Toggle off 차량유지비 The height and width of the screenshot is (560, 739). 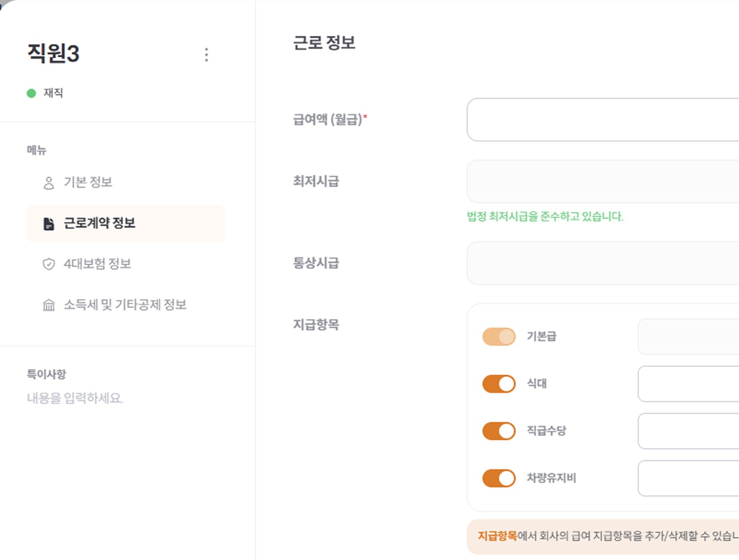tap(498, 478)
